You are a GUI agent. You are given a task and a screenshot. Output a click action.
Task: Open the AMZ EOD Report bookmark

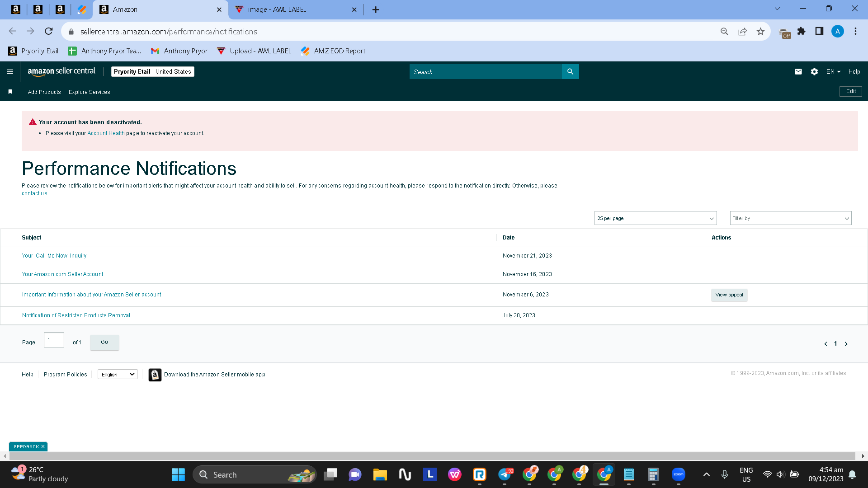333,51
